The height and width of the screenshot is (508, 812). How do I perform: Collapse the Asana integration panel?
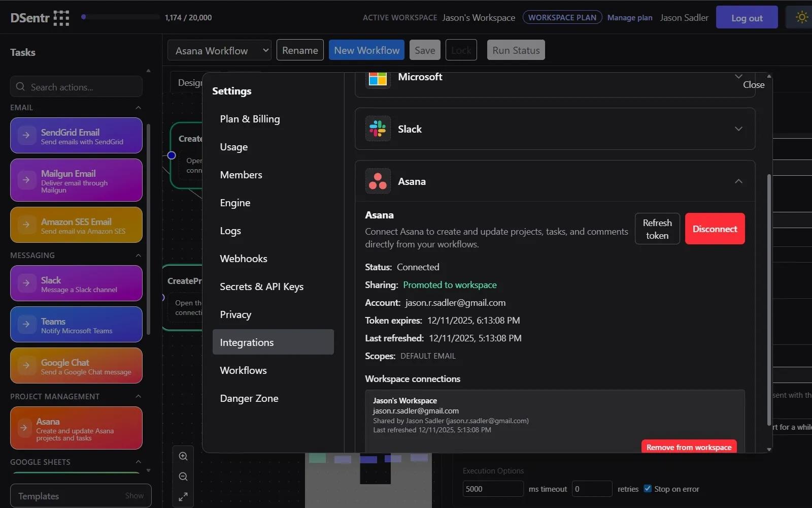[738, 181]
